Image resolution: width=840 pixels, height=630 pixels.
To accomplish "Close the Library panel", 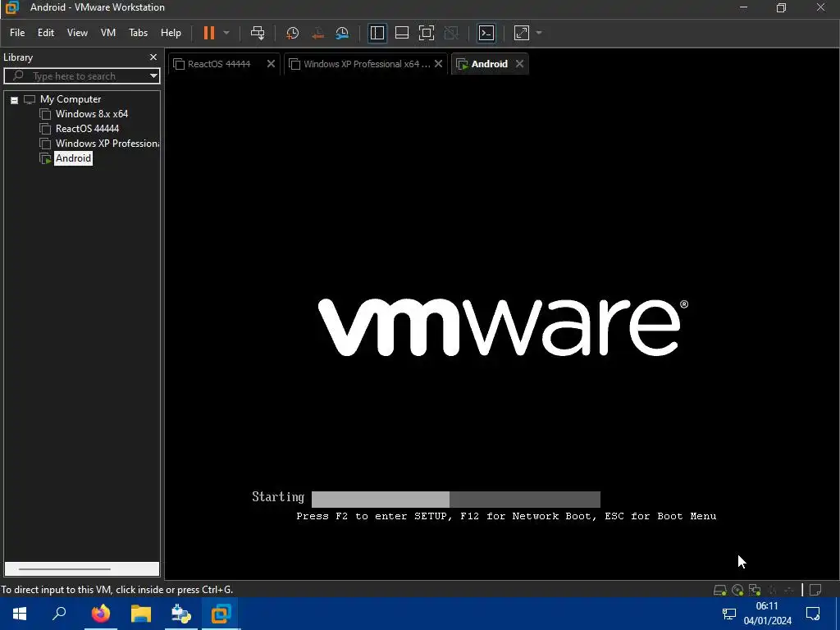I will click(153, 57).
